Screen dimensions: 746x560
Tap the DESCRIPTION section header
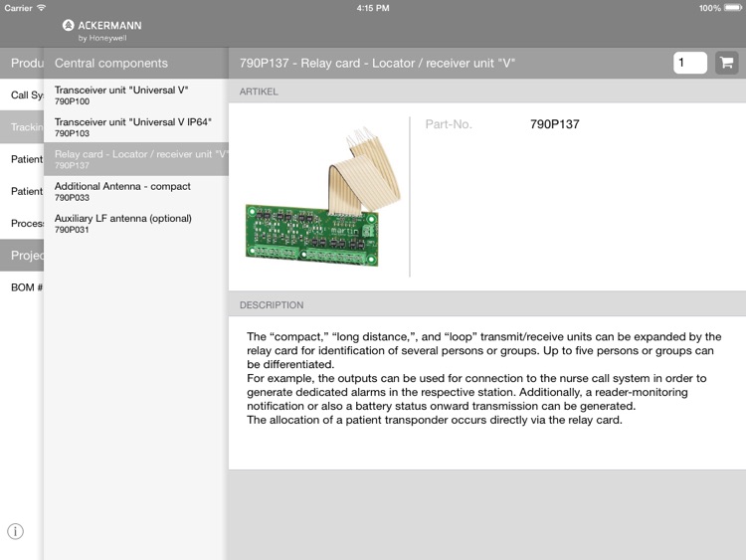tap(272, 305)
